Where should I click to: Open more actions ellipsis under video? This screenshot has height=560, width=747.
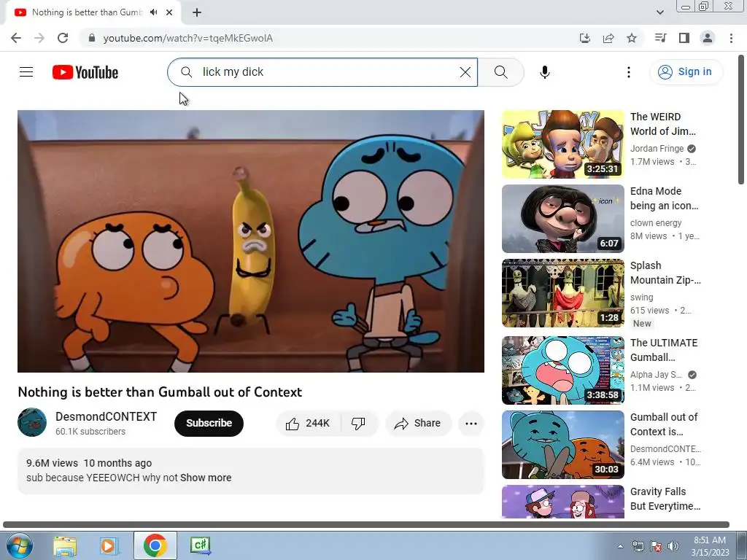point(471,424)
